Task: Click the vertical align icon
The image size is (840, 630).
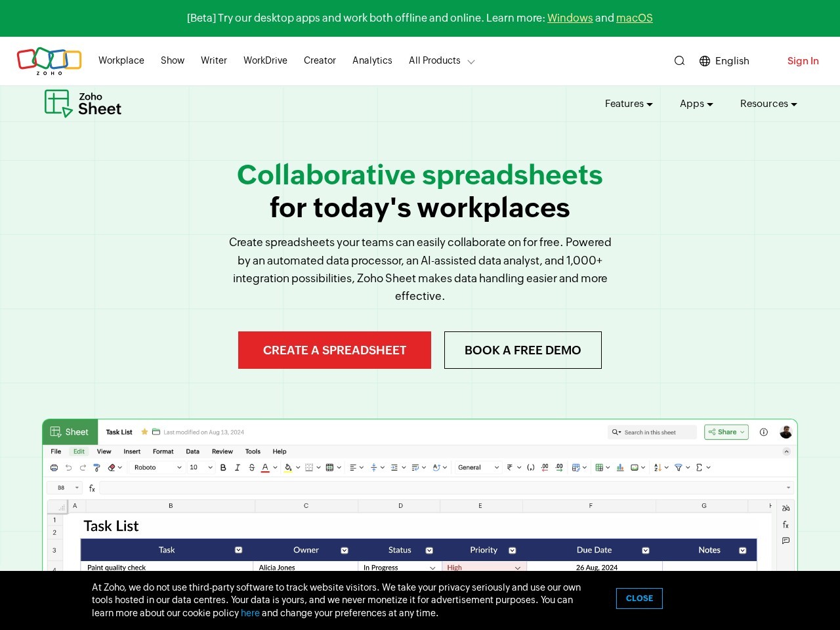Action: (373, 467)
